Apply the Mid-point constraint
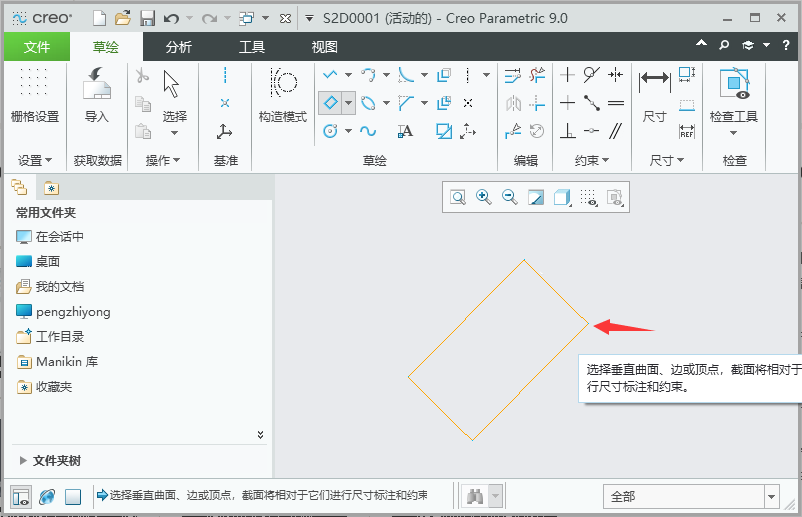The image size is (802, 517). (x=592, y=103)
